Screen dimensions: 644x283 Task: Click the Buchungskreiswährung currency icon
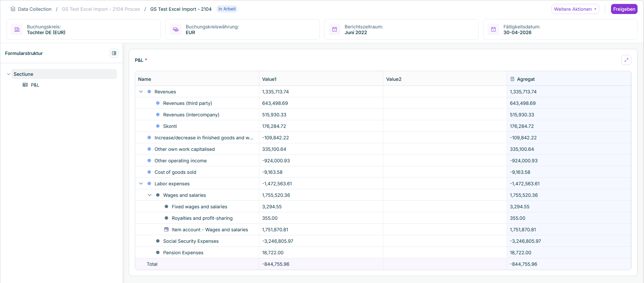pos(176,29)
